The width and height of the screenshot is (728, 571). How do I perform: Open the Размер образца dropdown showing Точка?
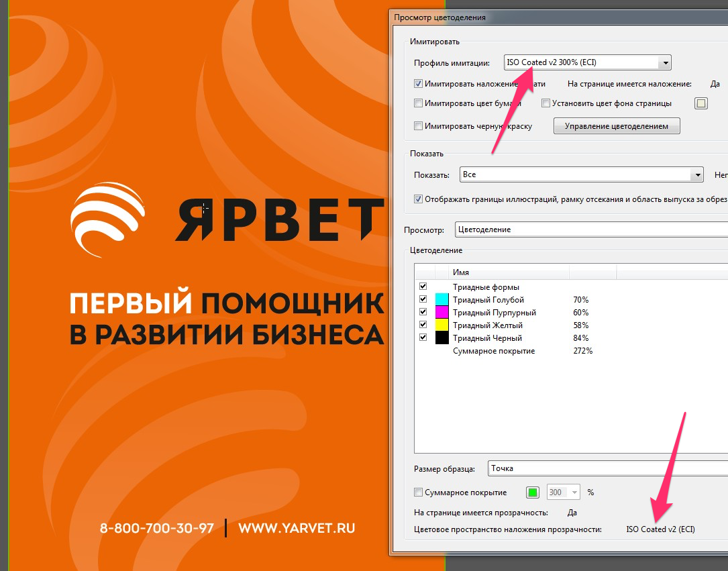coord(608,468)
